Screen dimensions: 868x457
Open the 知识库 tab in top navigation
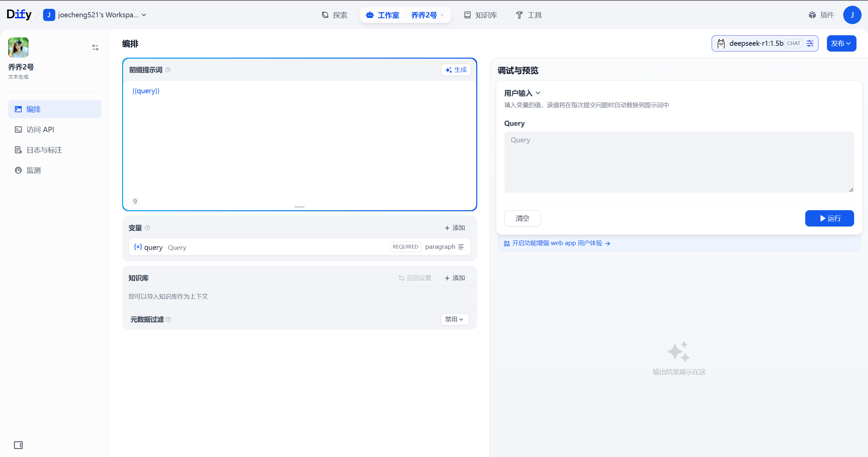point(481,15)
